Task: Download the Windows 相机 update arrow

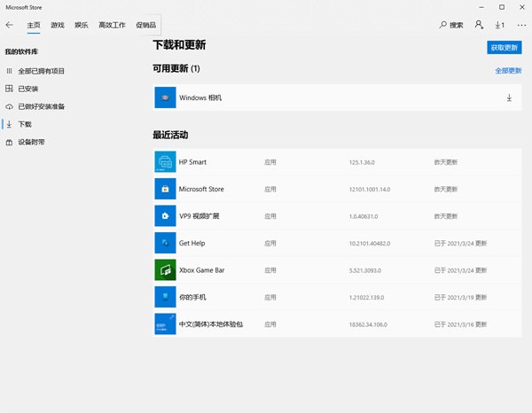Action: tap(509, 97)
